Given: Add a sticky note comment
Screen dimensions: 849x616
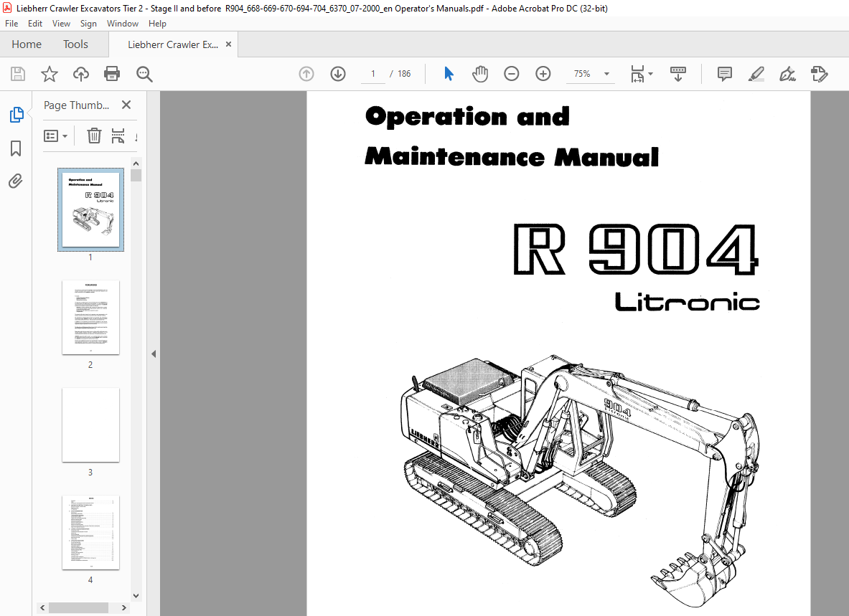Looking at the screenshot, I should coord(724,74).
